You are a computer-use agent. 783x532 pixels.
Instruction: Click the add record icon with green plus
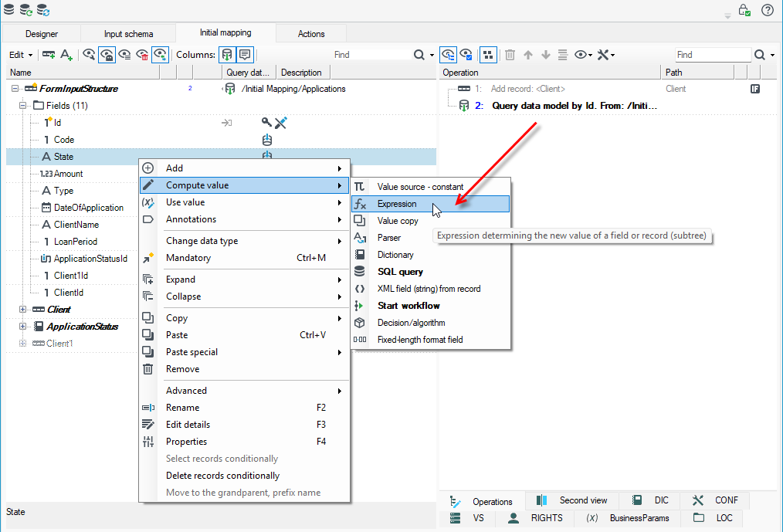point(49,55)
